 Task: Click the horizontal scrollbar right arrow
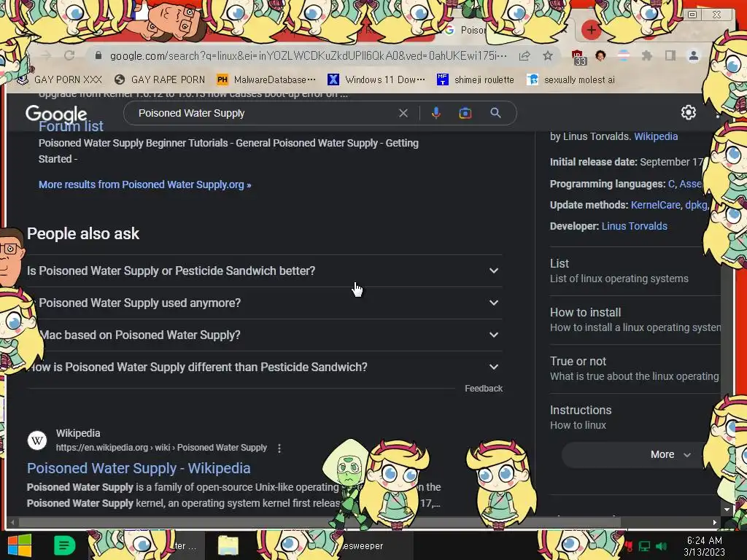[x=715, y=522]
